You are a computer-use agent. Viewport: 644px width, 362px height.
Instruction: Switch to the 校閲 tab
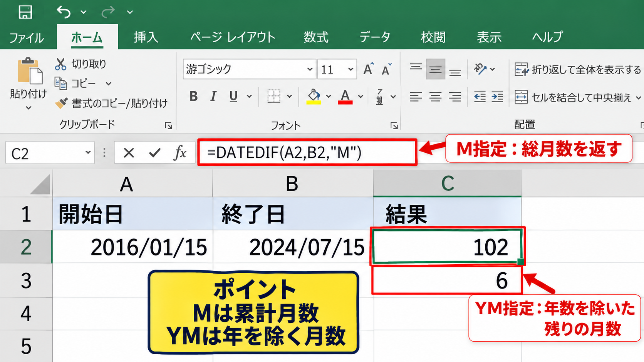[433, 37]
